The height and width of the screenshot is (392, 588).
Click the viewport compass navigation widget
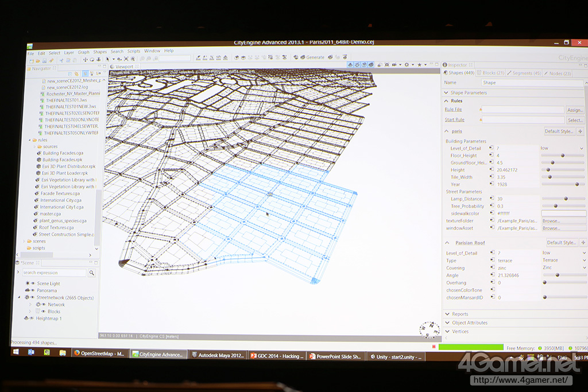(x=430, y=329)
